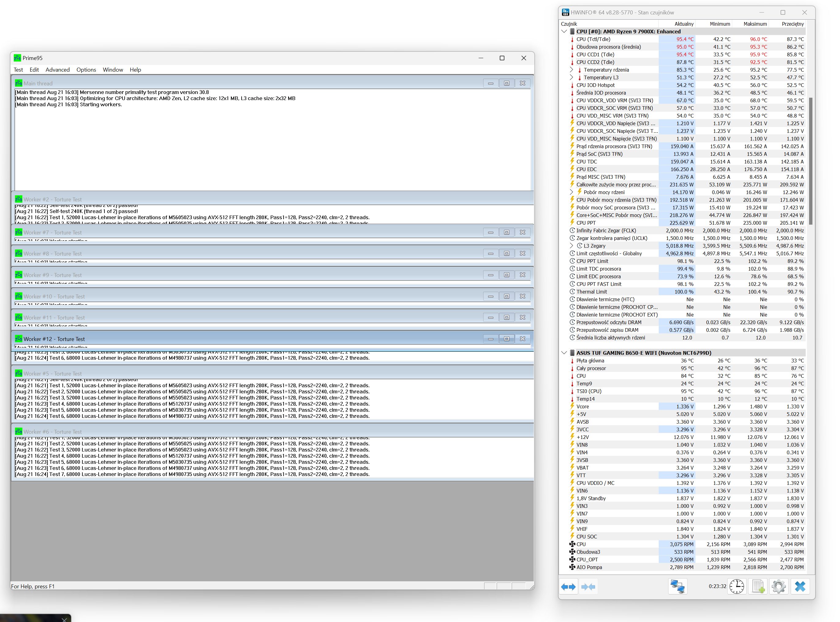Click the Maksimum column header

tap(755, 24)
